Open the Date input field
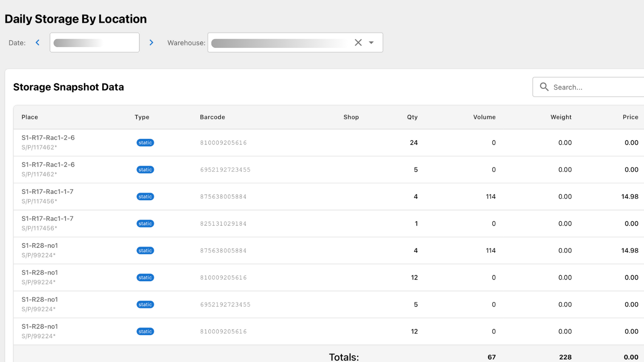The image size is (644, 362). tap(95, 43)
